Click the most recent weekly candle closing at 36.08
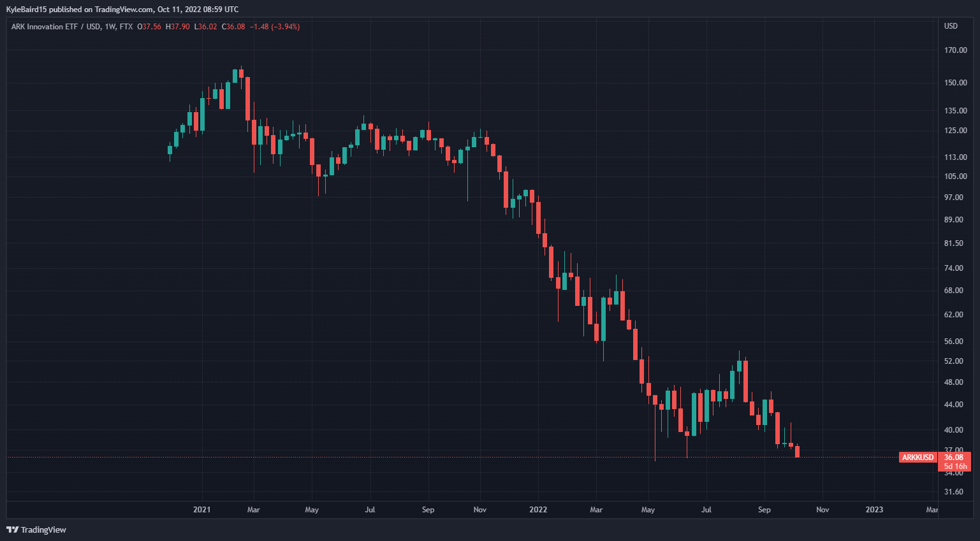980x541 pixels. pyautogui.click(x=797, y=451)
